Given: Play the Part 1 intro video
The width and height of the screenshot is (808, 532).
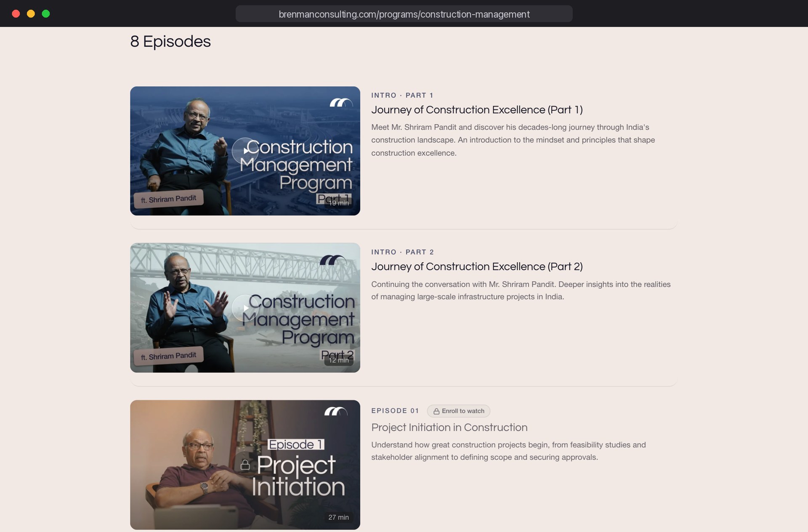Looking at the screenshot, I should pos(245,151).
